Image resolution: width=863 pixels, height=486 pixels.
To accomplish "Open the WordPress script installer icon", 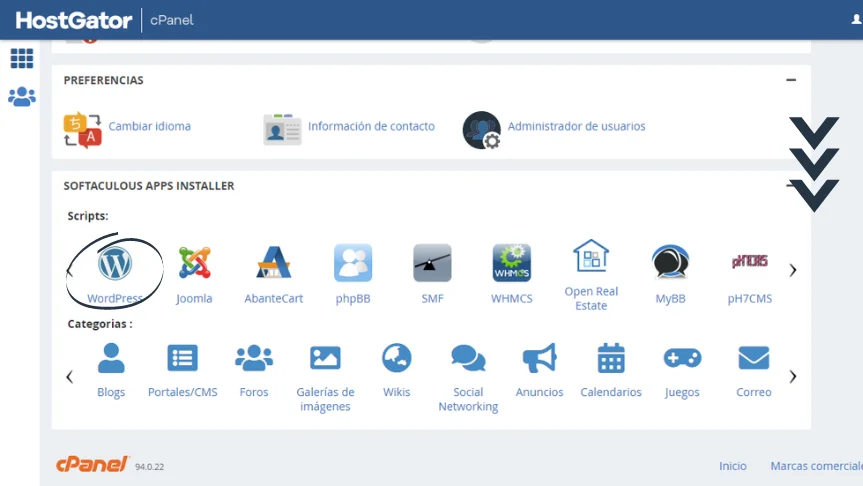I will (x=115, y=263).
